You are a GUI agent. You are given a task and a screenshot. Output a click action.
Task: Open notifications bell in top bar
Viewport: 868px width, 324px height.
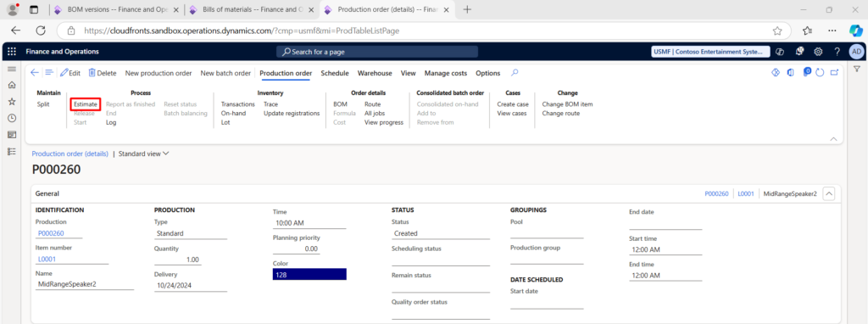pyautogui.click(x=800, y=52)
